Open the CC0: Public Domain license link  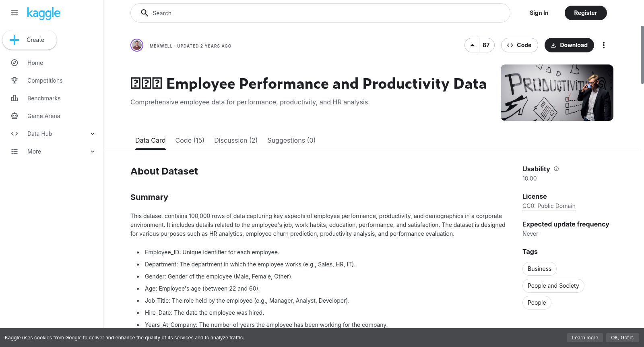(549, 206)
